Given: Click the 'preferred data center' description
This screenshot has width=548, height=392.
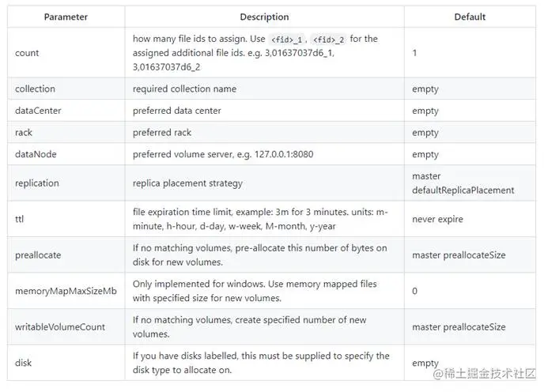Looking at the screenshot, I should pyautogui.click(x=177, y=111).
